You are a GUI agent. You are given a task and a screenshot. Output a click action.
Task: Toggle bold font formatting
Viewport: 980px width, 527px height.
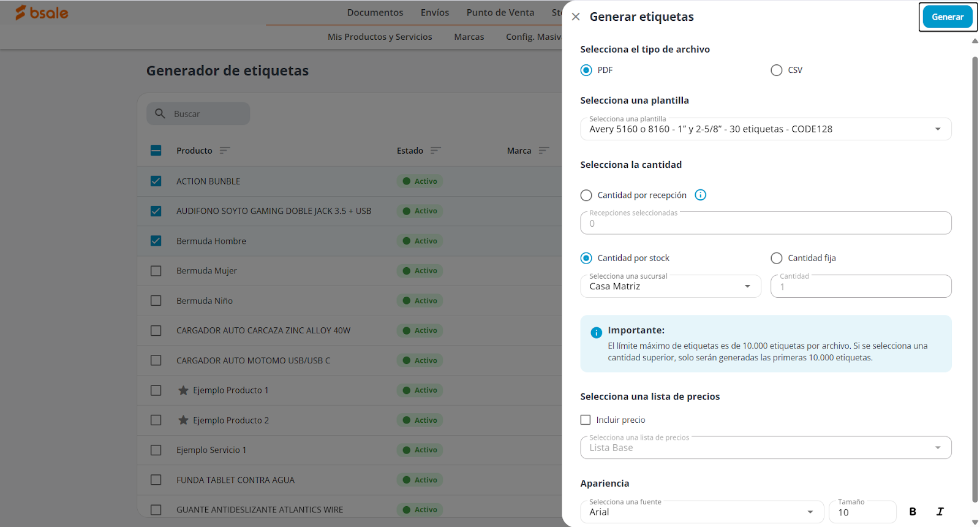pos(913,512)
